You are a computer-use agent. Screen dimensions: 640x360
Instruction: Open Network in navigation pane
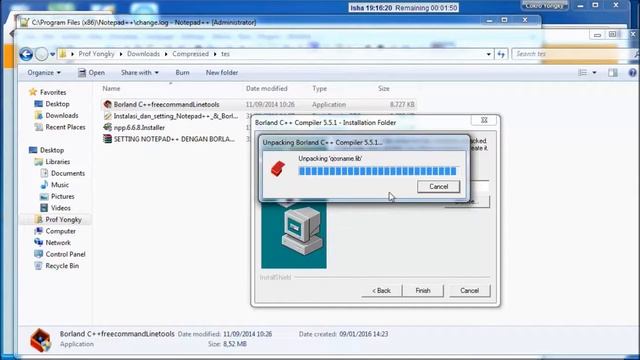pos(58,243)
